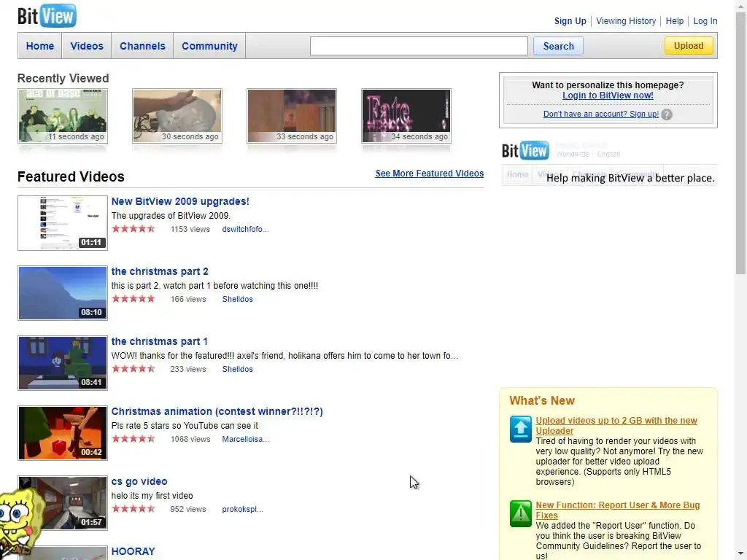Click the christmas part 2 title
747x560 pixels.
(160, 271)
